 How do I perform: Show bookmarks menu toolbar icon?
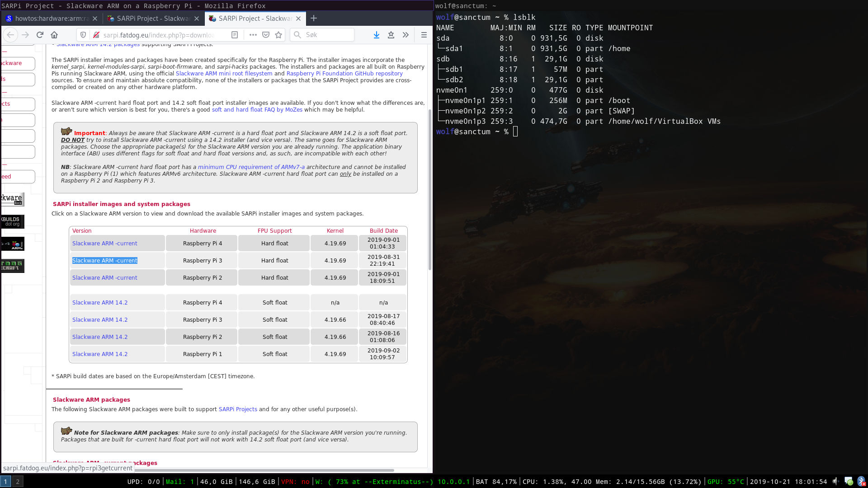(391, 35)
